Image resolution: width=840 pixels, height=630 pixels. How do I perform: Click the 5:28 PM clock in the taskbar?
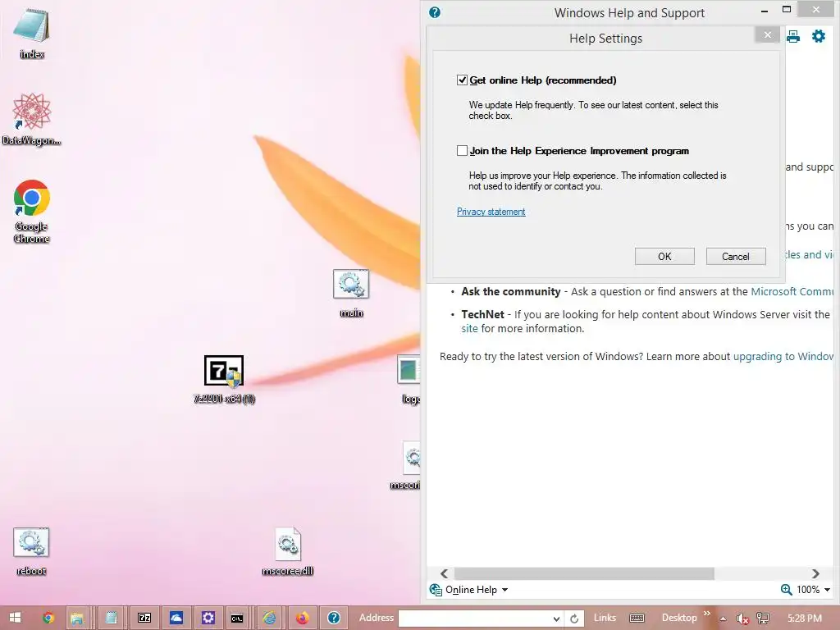(804, 619)
